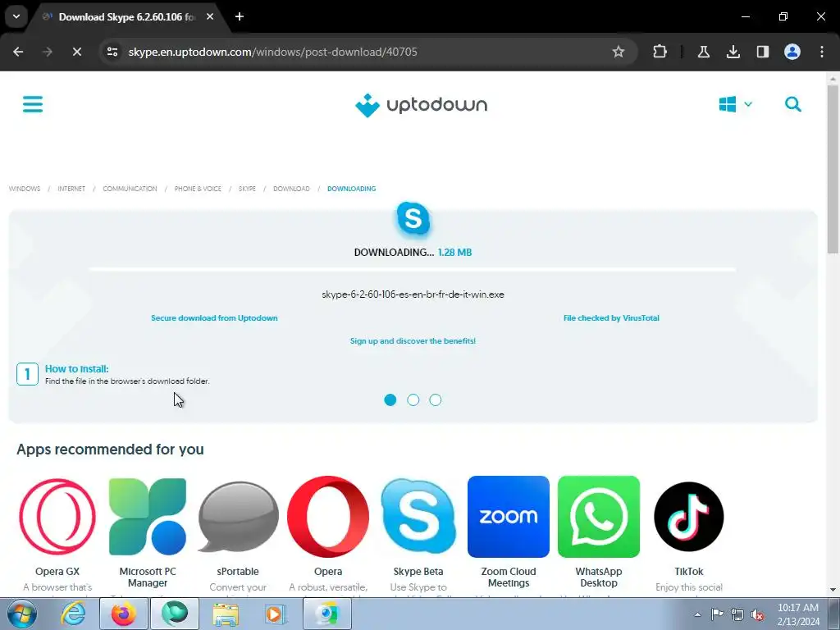This screenshot has height=630, width=840.
Task: Open the Skype Beta app icon
Action: (418, 517)
